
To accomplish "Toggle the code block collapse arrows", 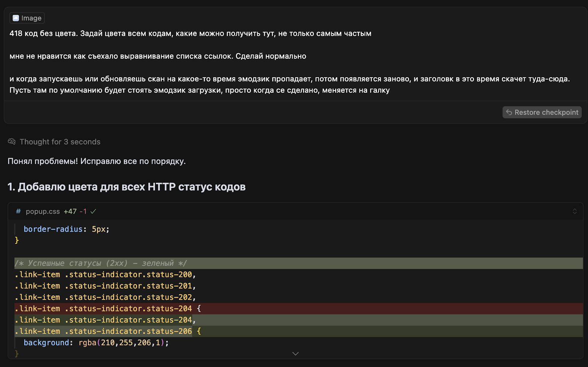I will (574, 211).
